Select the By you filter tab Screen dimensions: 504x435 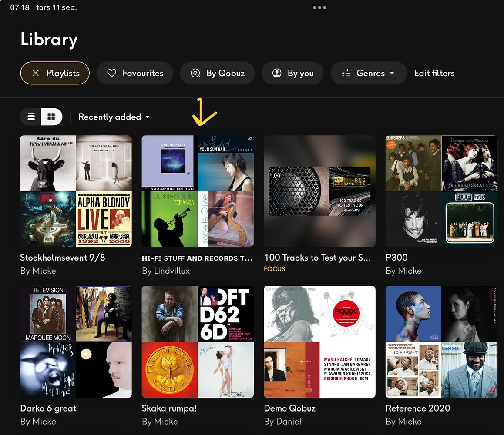[x=292, y=73]
